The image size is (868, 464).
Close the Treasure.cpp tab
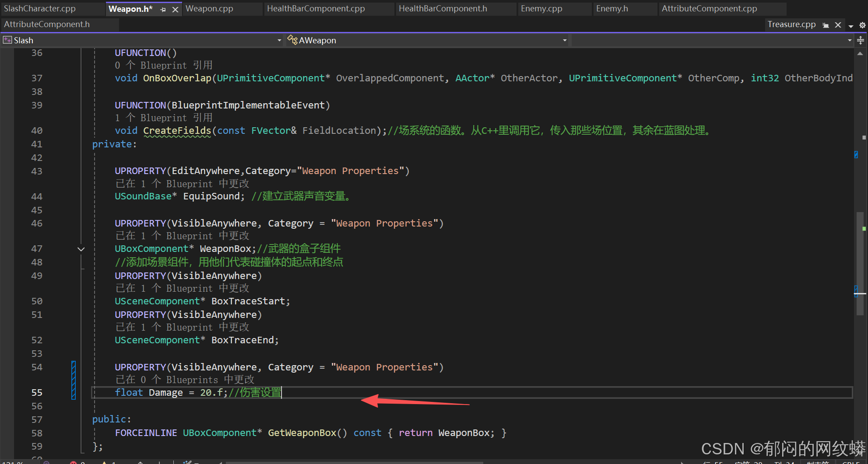click(838, 25)
